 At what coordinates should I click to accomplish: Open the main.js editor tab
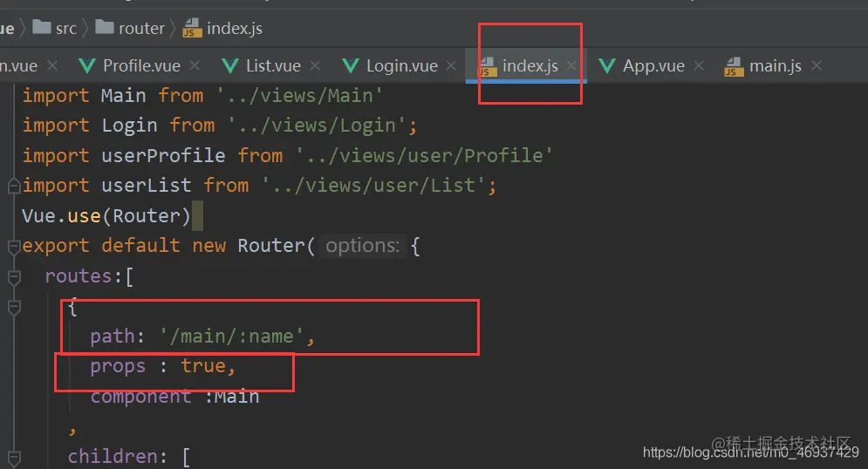tap(773, 65)
